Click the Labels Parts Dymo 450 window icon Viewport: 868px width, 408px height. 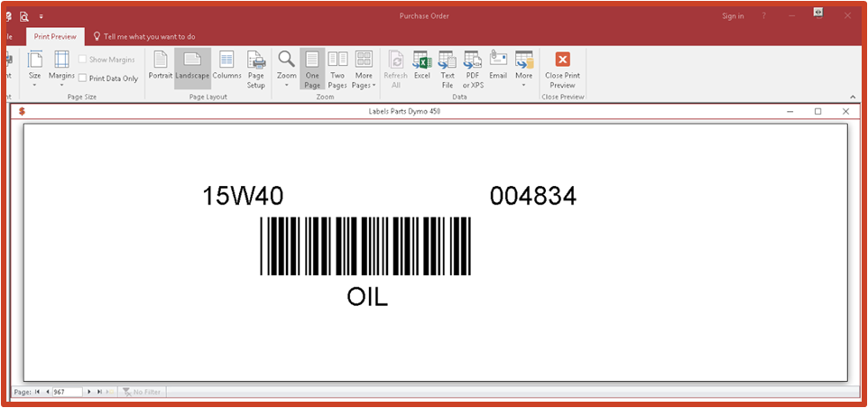(x=22, y=111)
